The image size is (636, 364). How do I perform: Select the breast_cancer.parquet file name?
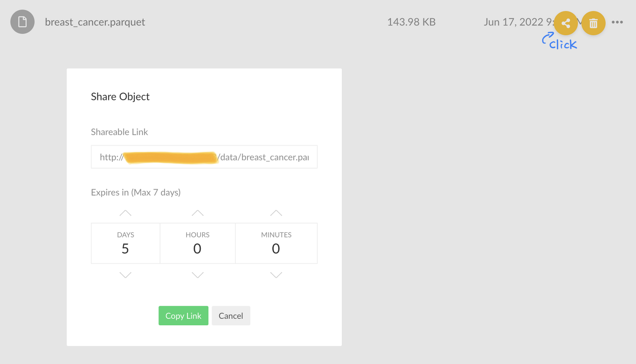[x=95, y=22]
